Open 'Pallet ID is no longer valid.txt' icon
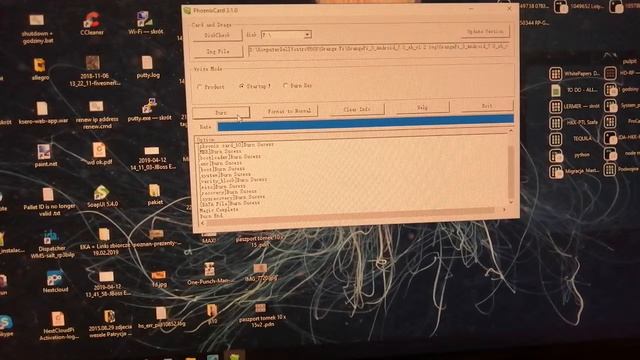 [x=49, y=202]
